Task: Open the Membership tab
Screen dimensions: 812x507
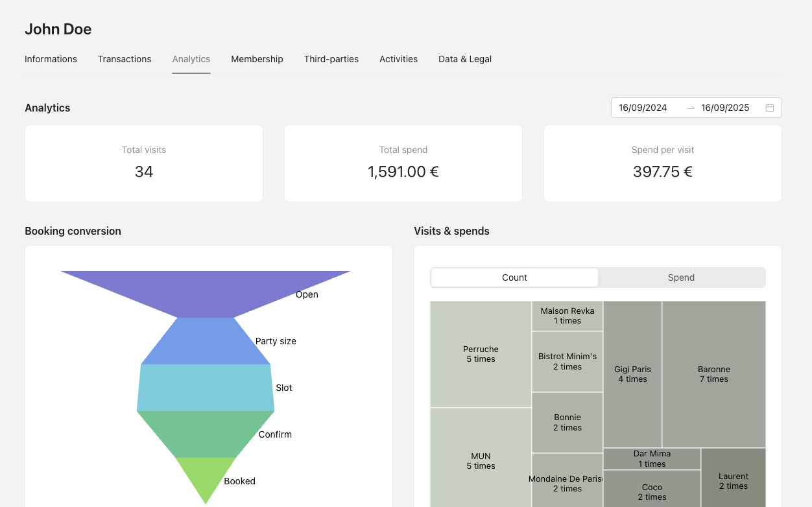Action: pyautogui.click(x=257, y=59)
